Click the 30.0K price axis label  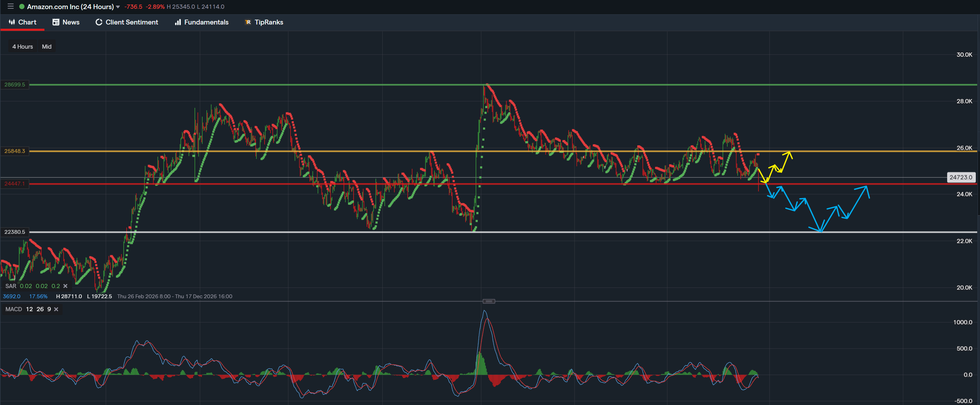(x=964, y=54)
